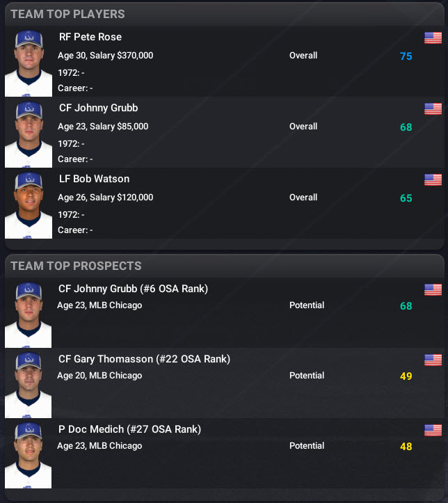Click the USA flag beside Bob Watson
Image resolution: width=448 pixels, height=503 pixels.
[x=433, y=179]
